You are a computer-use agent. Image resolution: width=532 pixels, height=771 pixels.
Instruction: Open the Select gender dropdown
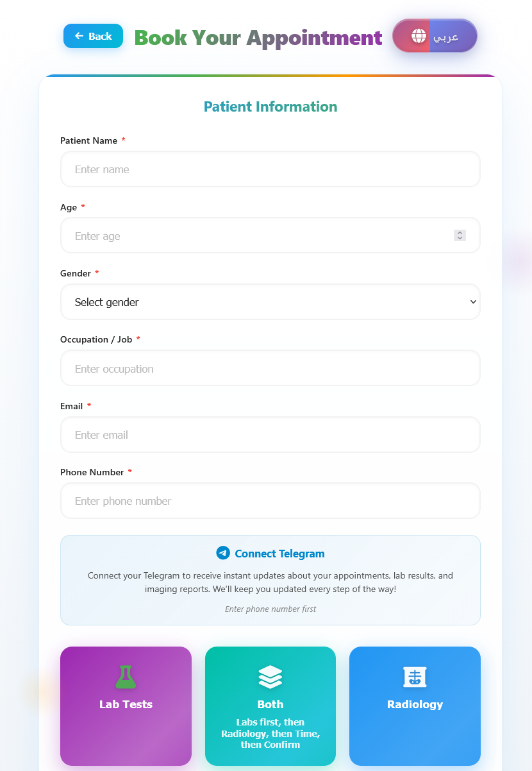click(270, 302)
